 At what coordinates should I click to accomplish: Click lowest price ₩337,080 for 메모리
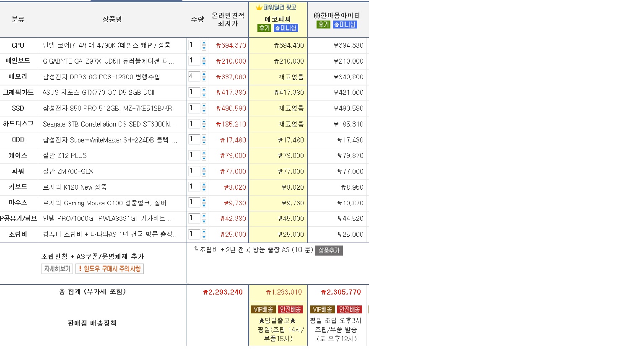(x=231, y=77)
